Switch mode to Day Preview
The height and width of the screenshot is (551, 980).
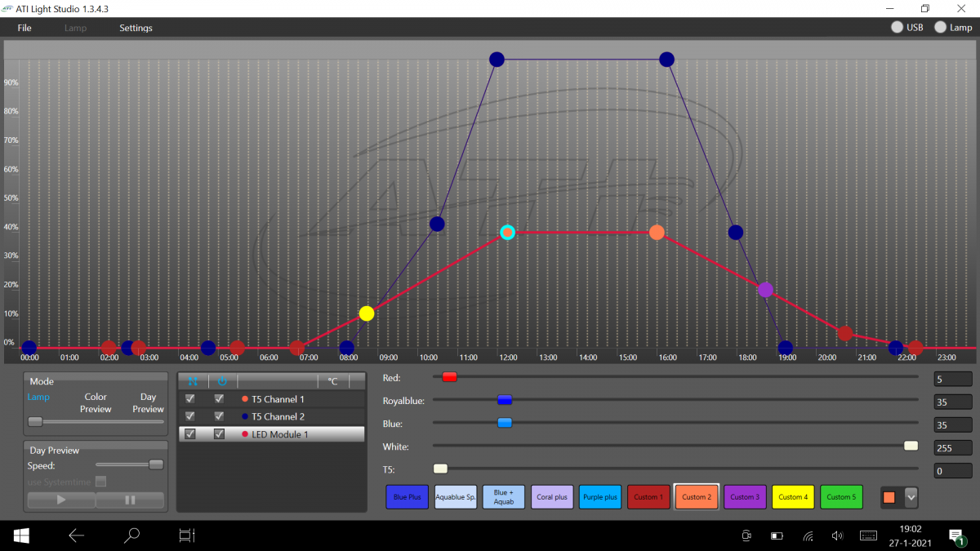click(x=148, y=403)
